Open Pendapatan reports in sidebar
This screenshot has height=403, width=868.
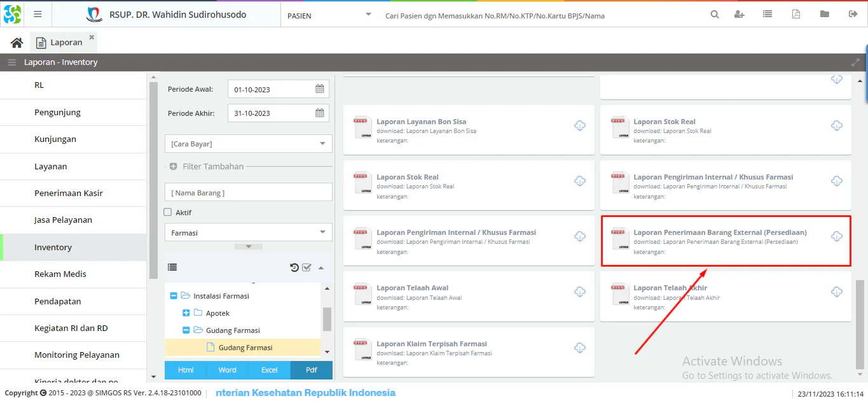(x=73, y=301)
